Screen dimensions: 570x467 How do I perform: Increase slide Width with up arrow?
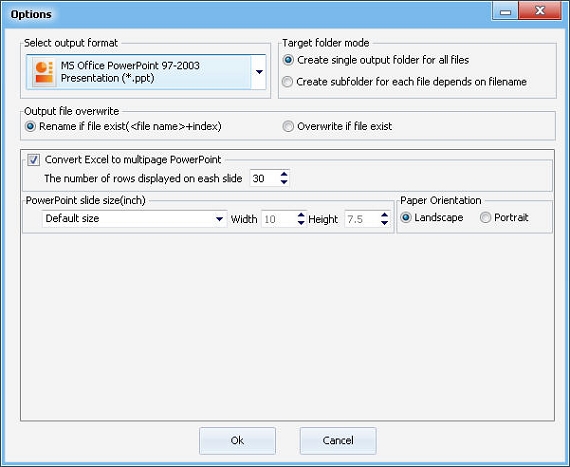(301, 215)
